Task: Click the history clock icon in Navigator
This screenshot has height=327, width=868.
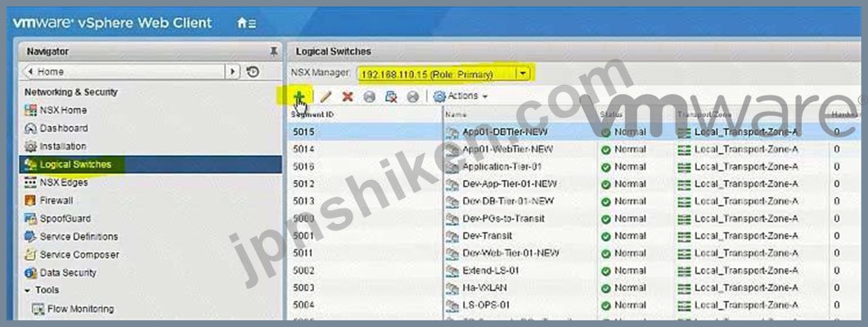Action: [253, 71]
